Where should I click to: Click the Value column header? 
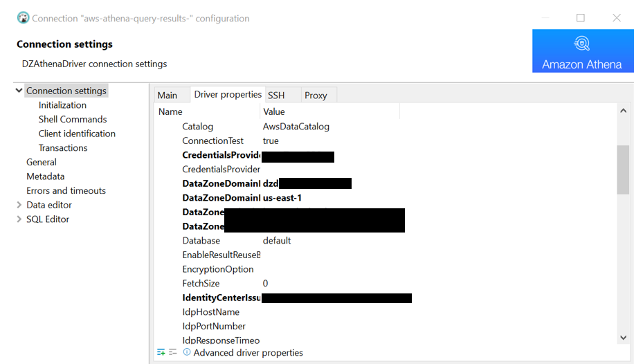pos(273,111)
